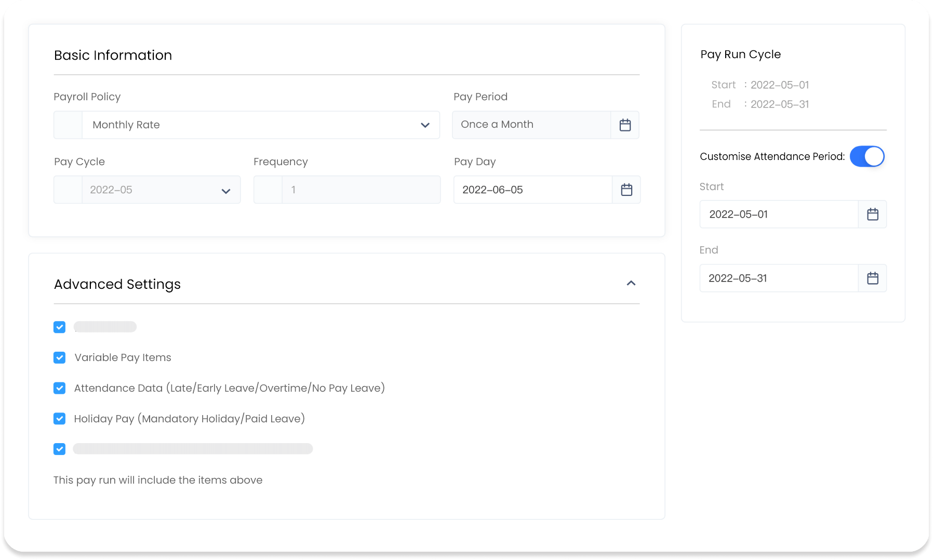The height and width of the screenshot is (560, 933).
Task: Toggle the first Advanced Settings checkbox
Action: 60,327
